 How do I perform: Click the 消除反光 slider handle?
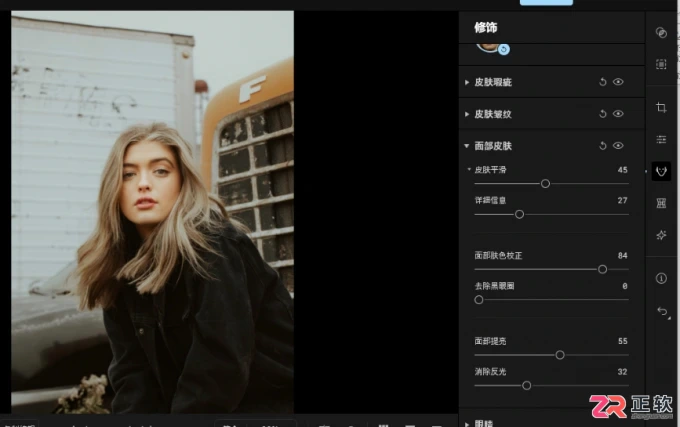click(x=526, y=385)
